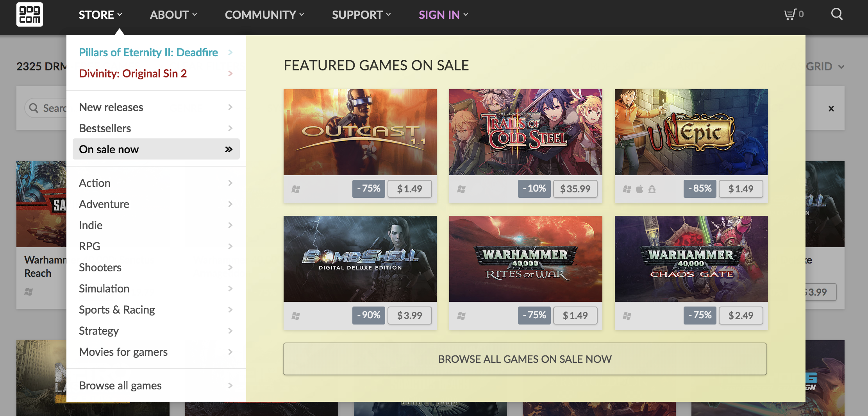This screenshot has width=868, height=416.
Task: Expand the Action category arrow
Action: tap(230, 183)
